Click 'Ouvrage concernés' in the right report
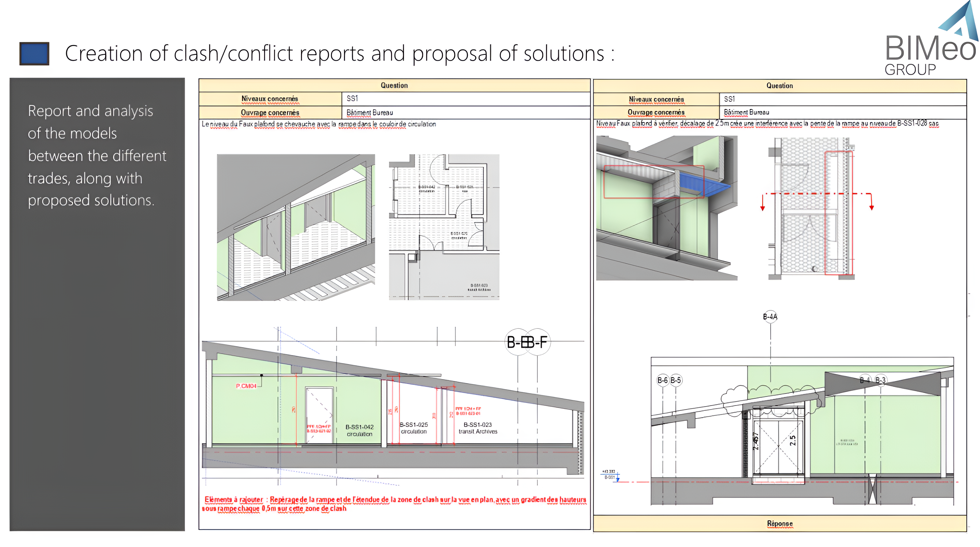The height and width of the screenshot is (547, 980). (x=656, y=112)
